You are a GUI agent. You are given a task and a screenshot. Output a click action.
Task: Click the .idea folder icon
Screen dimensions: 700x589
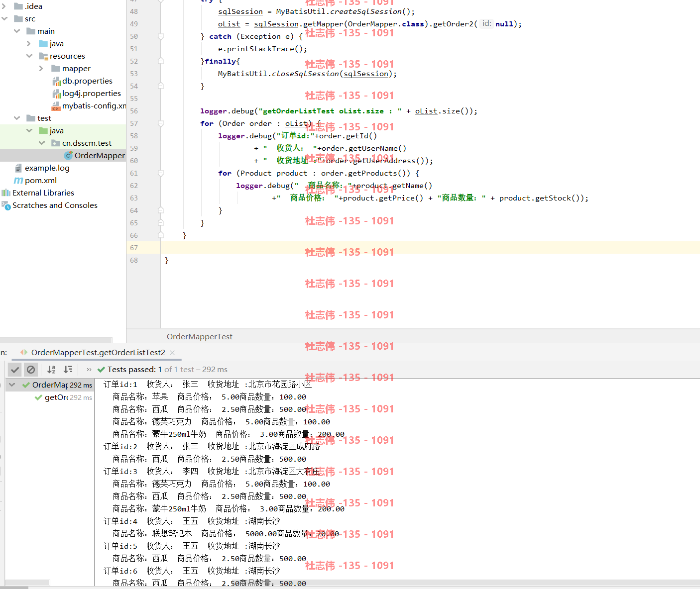(18, 6)
